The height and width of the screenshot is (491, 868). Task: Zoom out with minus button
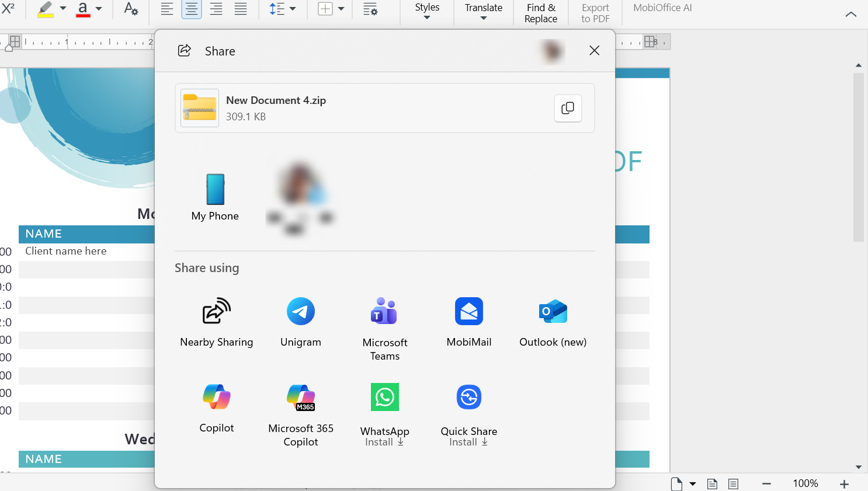point(766,483)
